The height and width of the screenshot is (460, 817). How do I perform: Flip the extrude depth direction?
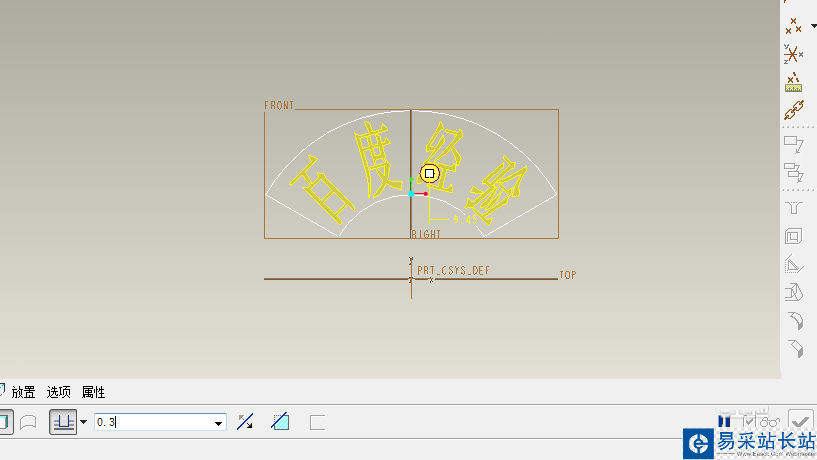click(245, 422)
